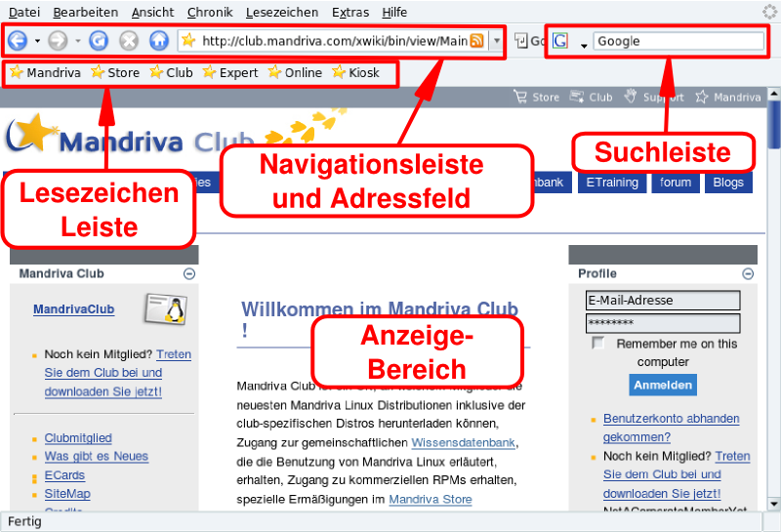
Task: Open the Blogs tab
Action: coord(728,183)
